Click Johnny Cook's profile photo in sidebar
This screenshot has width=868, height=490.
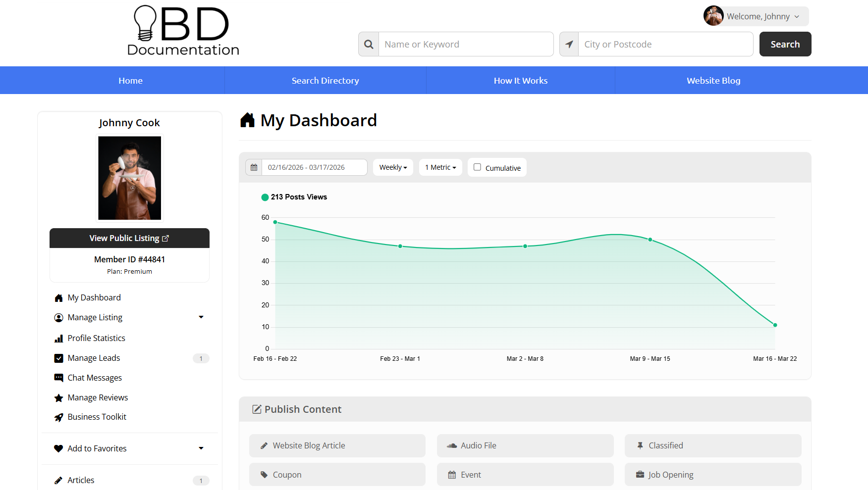pyautogui.click(x=130, y=178)
